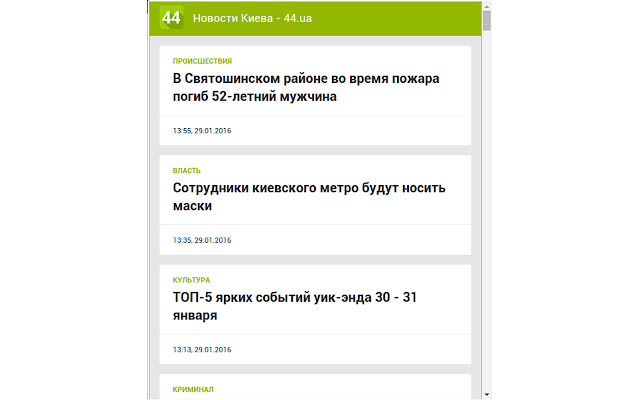Click the scrollbar up arrow
The width and height of the screenshot is (640, 400).
click(x=487, y=7)
